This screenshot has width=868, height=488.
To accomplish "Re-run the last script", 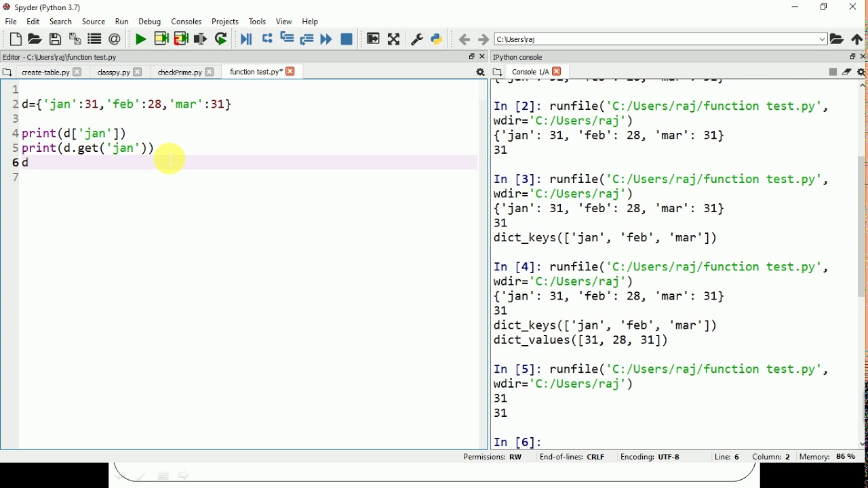I will pyautogui.click(x=222, y=39).
